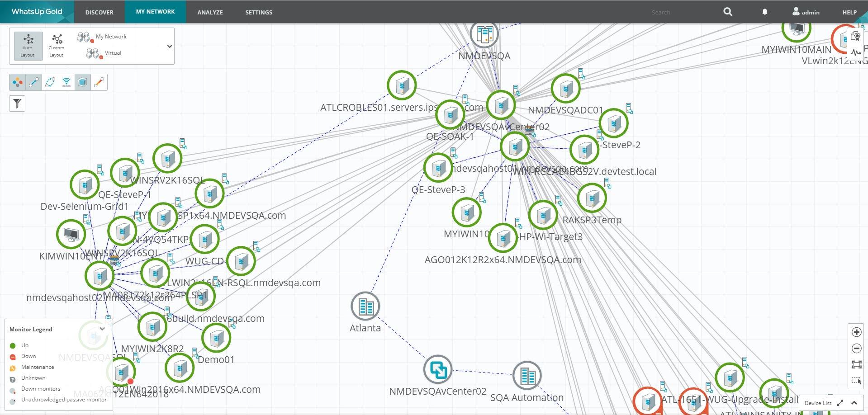Open the activity pulse monitor icon
This screenshot has width=868, height=415.
(x=855, y=52)
